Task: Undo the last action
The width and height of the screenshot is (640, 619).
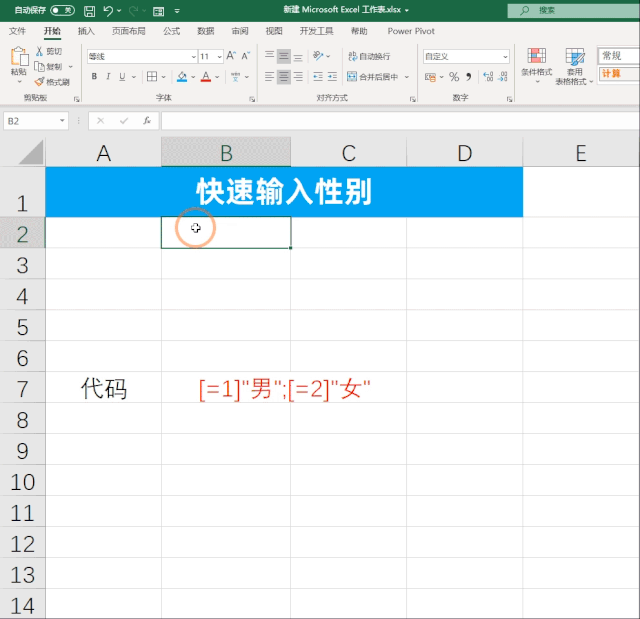Action: pos(108,11)
